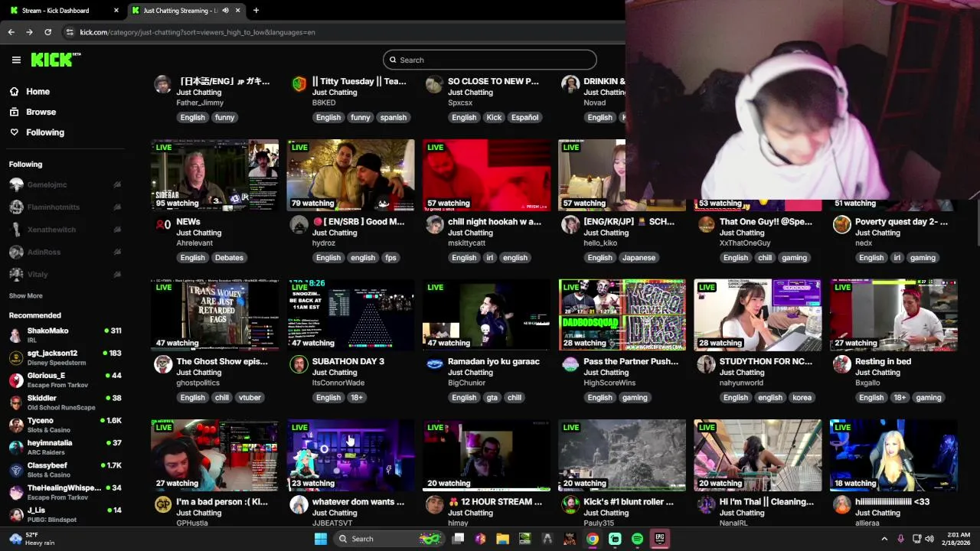Open Epic Games Launcher from taskbar
This screenshot has height=551, width=980.
point(660,539)
